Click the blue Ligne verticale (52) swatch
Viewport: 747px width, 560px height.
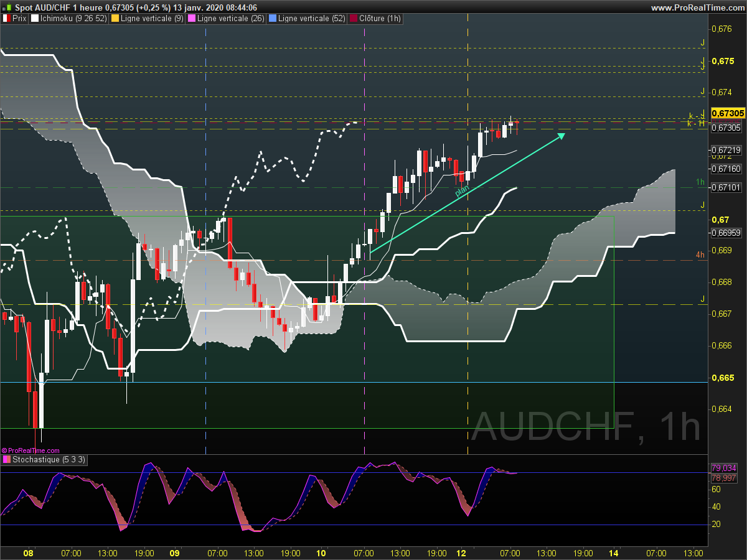point(272,19)
